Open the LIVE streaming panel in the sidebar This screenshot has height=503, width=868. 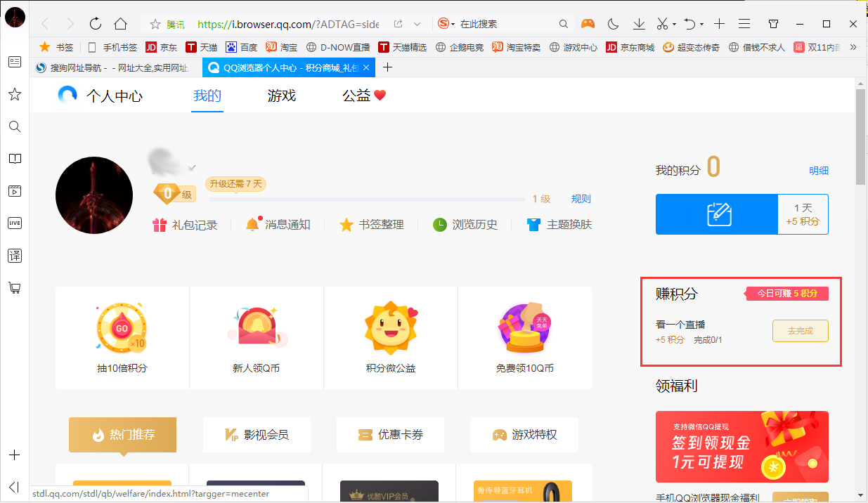14,223
